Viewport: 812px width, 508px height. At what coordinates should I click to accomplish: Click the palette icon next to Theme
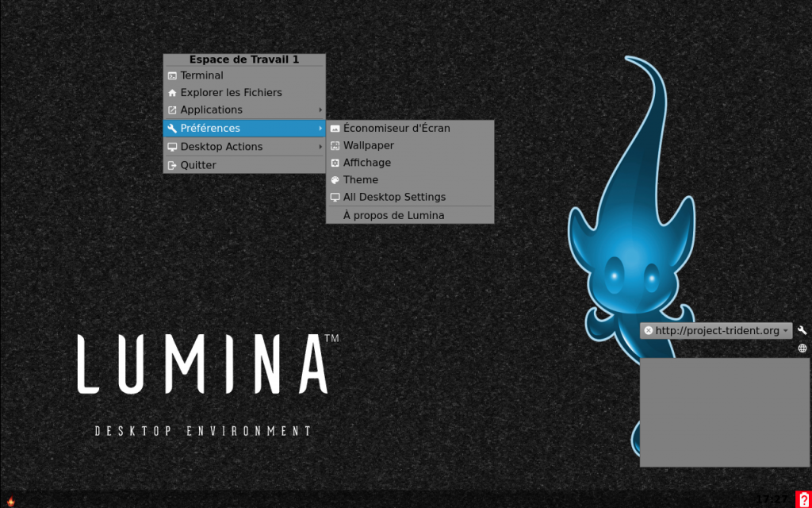pyautogui.click(x=335, y=180)
